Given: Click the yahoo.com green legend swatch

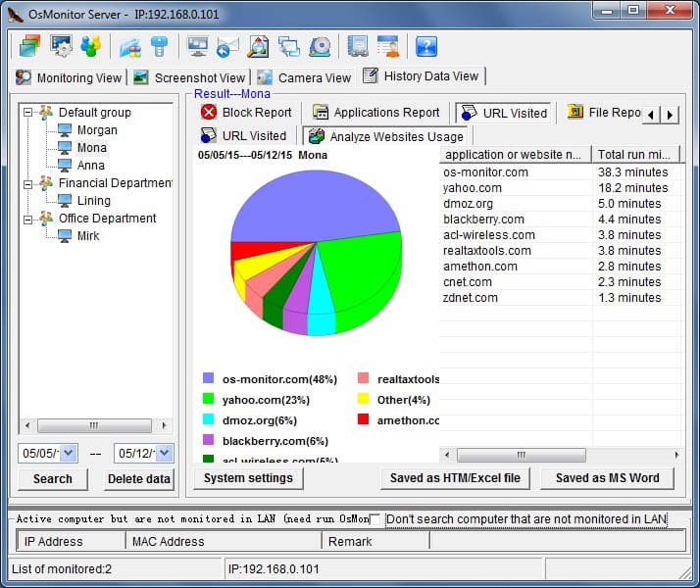Looking at the screenshot, I should 208,399.
